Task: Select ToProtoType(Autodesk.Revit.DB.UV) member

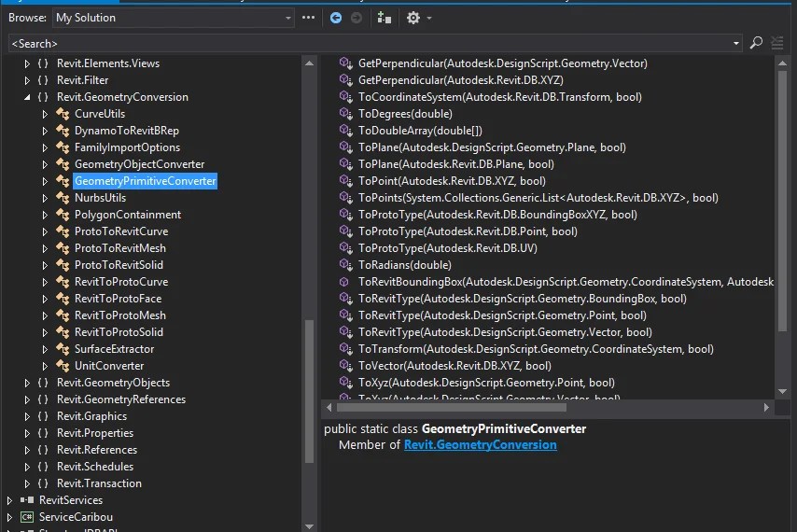Action: [x=447, y=248]
